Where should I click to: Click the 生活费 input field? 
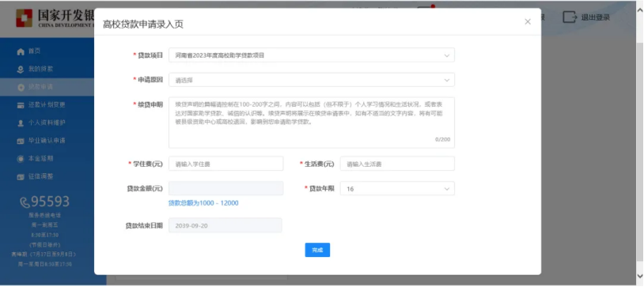tap(397, 164)
